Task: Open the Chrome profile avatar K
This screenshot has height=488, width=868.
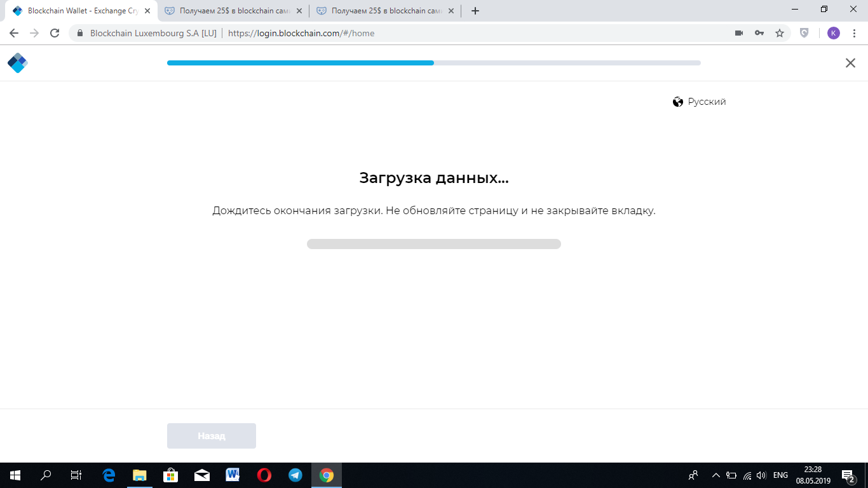Action: (x=834, y=33)
